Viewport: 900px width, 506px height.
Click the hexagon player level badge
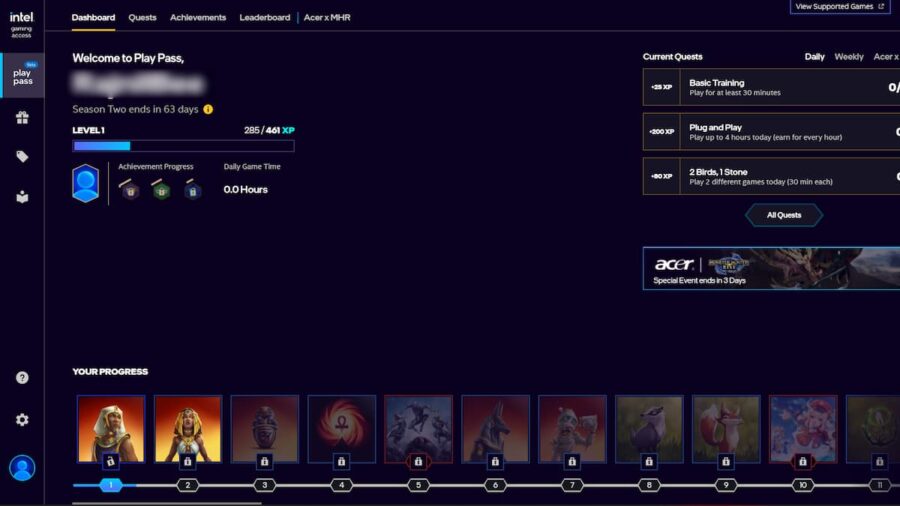coord(86,184)
